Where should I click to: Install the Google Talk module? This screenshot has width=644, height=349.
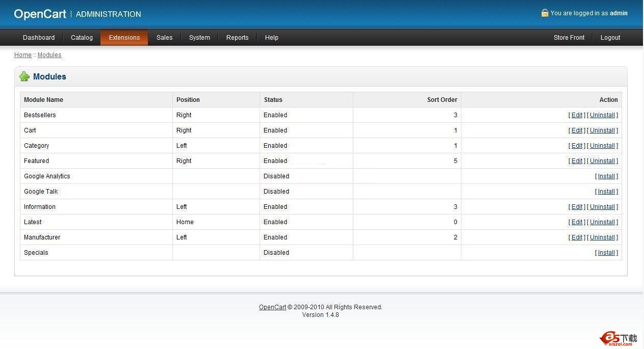(606, 191)
